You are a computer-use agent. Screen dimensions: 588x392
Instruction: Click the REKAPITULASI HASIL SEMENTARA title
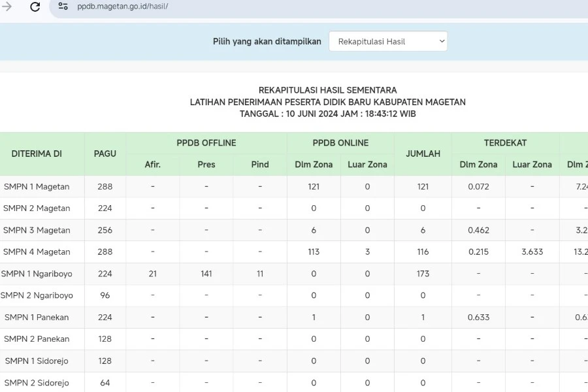pyautogui.click(x=328, y=90)
